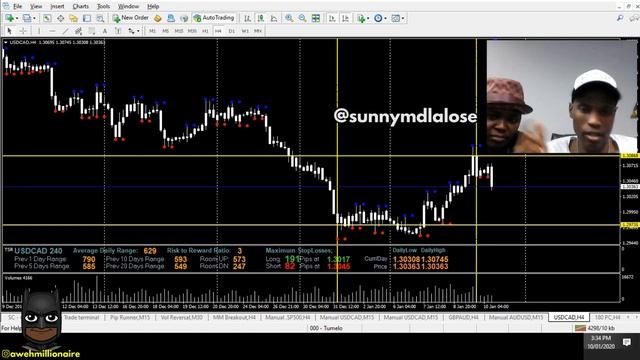
Task: Switch to D1 timeframe
Action: coord(231,31)
